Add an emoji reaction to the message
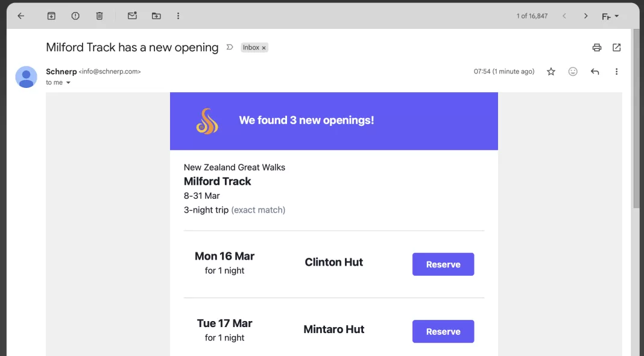Screen dimensions: 644x356 coord(572,71)
